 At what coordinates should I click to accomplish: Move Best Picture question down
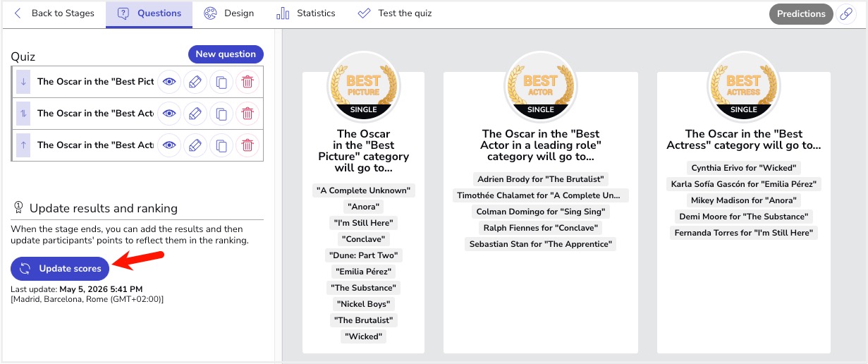23,82
